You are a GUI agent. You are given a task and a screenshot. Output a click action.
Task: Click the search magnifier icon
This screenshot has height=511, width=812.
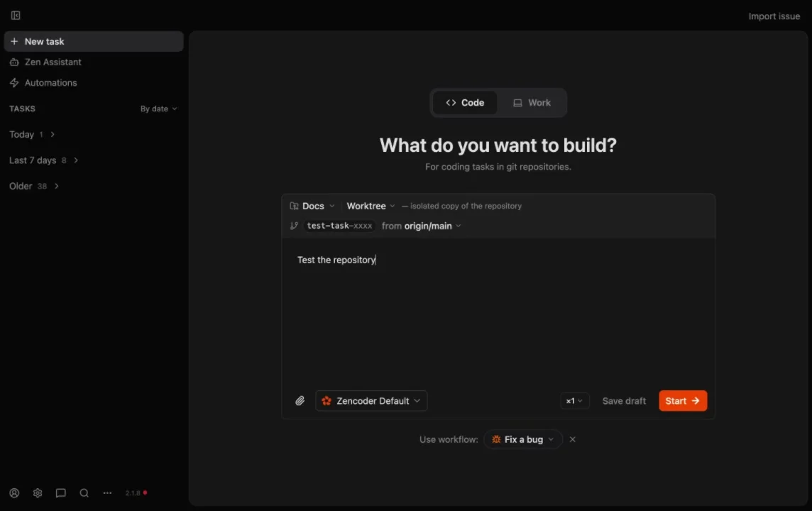[84, 493]
